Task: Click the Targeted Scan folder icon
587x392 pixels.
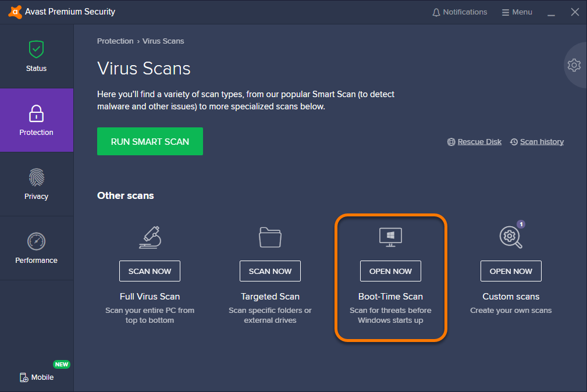Action: pyautogui.click(x=270, y=237)
